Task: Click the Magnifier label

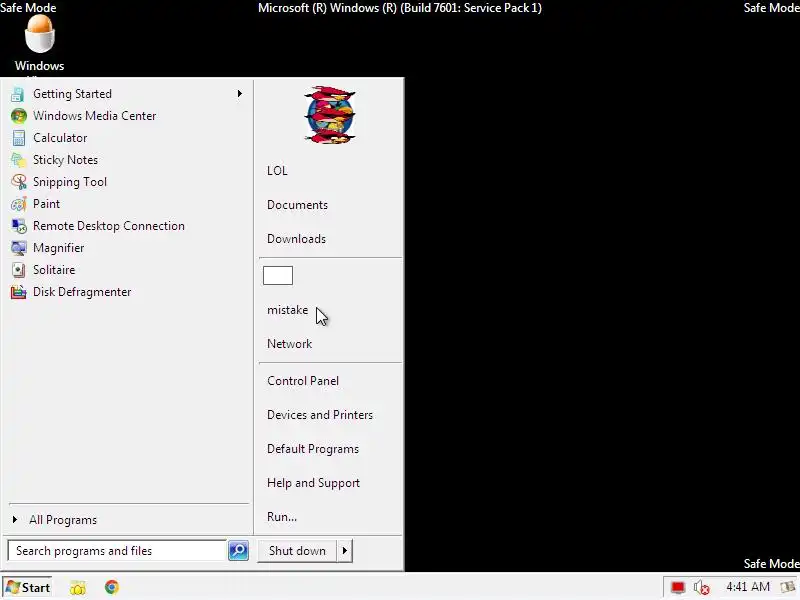Action: 58,248
